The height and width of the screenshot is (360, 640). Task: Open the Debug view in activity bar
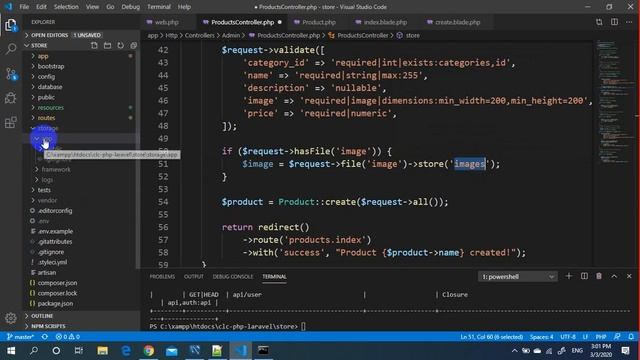click(x=11, y=98)
